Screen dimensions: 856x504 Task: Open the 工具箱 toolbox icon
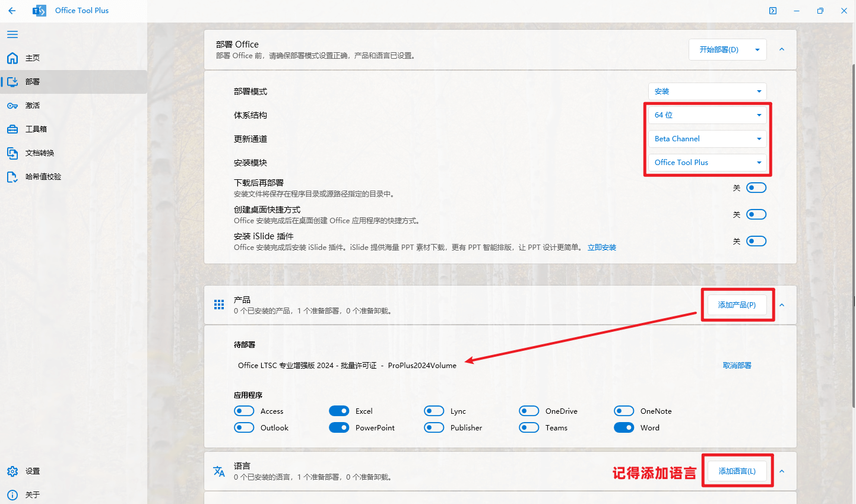tap(12, 129)
